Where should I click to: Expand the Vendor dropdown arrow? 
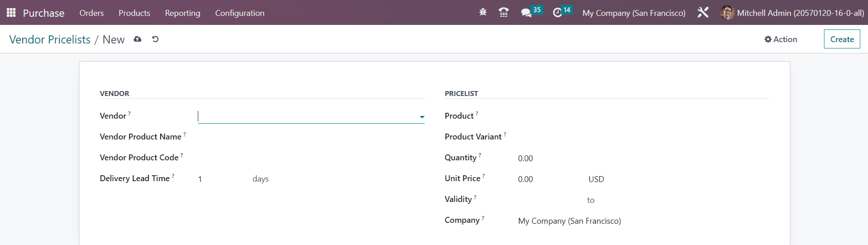click(x=422, y=117)
